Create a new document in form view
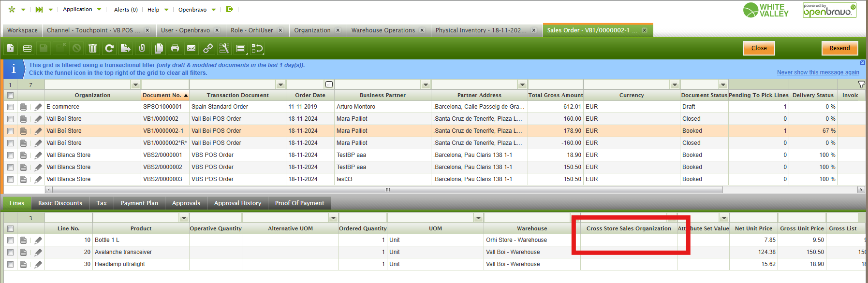This screenshot has width=868, height=283. pyautogui.click(x=11, y=48)
